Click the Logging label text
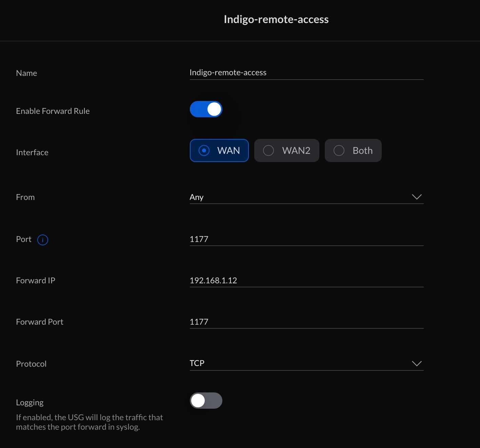Viewport: 480px width, 448px height. pos(30,402)
